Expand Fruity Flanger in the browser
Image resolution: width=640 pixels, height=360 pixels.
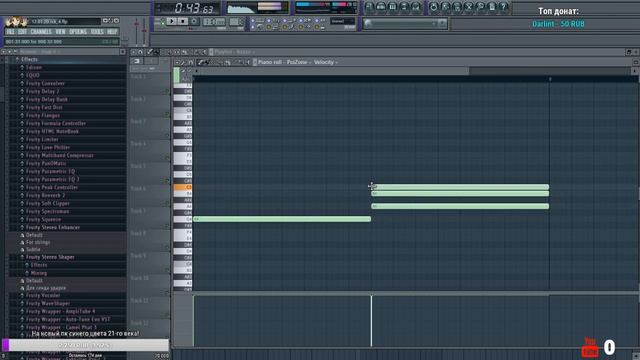(x=42, y=116)
